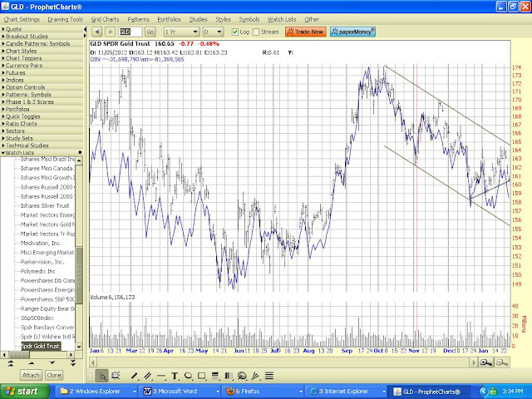This screenshot has height=399, width=532.
Task: Move down with the single down arrow
Action: (x=52, y=363)
